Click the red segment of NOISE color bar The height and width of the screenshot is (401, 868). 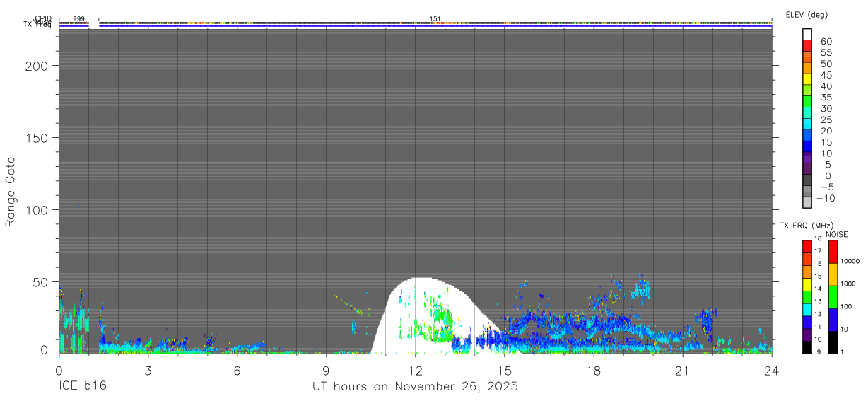[833, 252]
